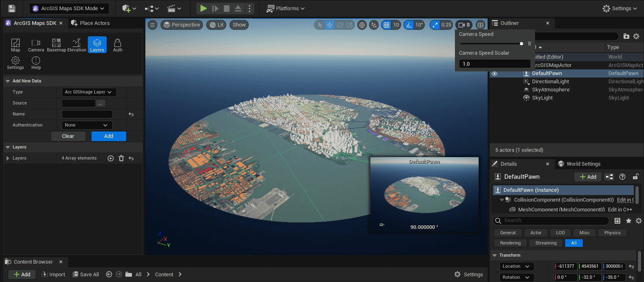Image resolution: width=644 pixels, height=282 pixels.
Task: Open the Arc GISImage Layer type dropdown
Action: pyautogui.click(x=89, y=92)
